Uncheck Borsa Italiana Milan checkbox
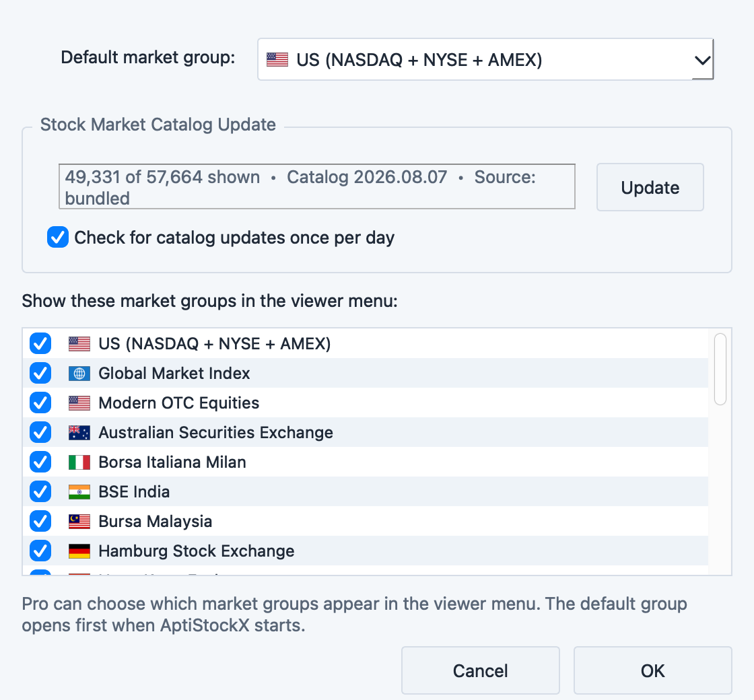This screenshot has height=700, width=754. (x=40, y=462)
